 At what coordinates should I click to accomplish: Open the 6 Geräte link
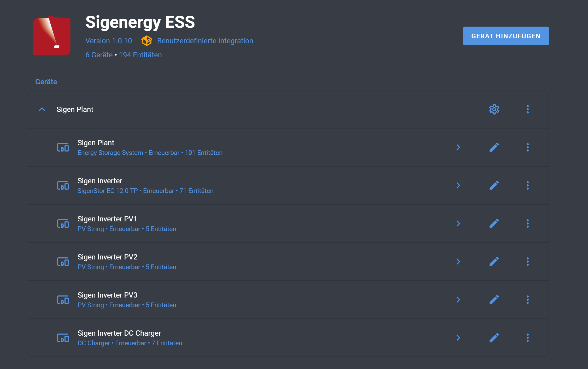99,55
